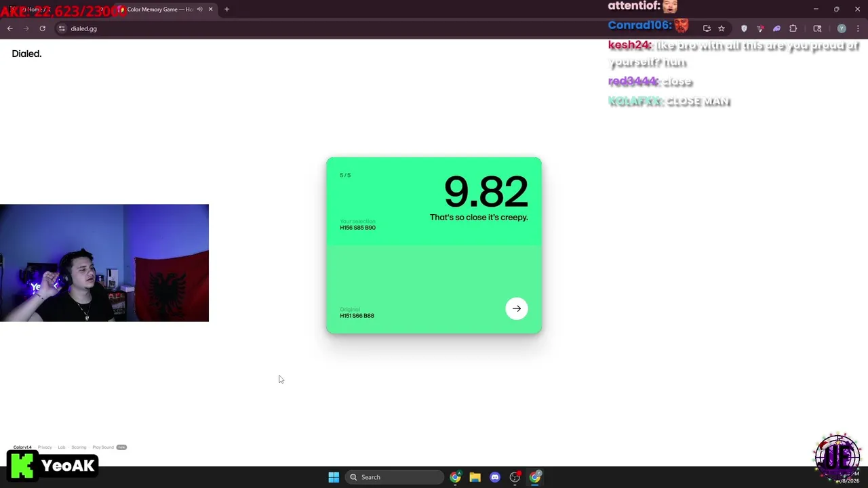Open the search tabs toolbar icon
This screenshot has height=488, width=868.
click(x=817, y=28)
